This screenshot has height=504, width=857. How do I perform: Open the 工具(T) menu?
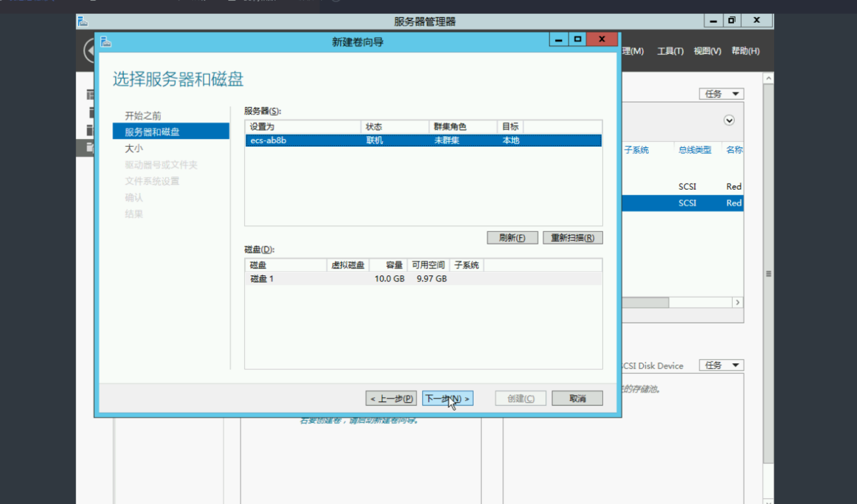670,51
